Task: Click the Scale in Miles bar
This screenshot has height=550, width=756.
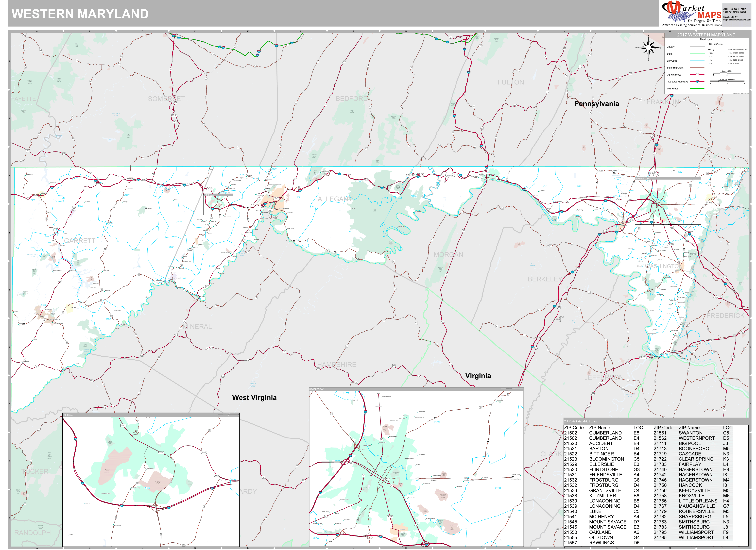Action: click(727, 74)
